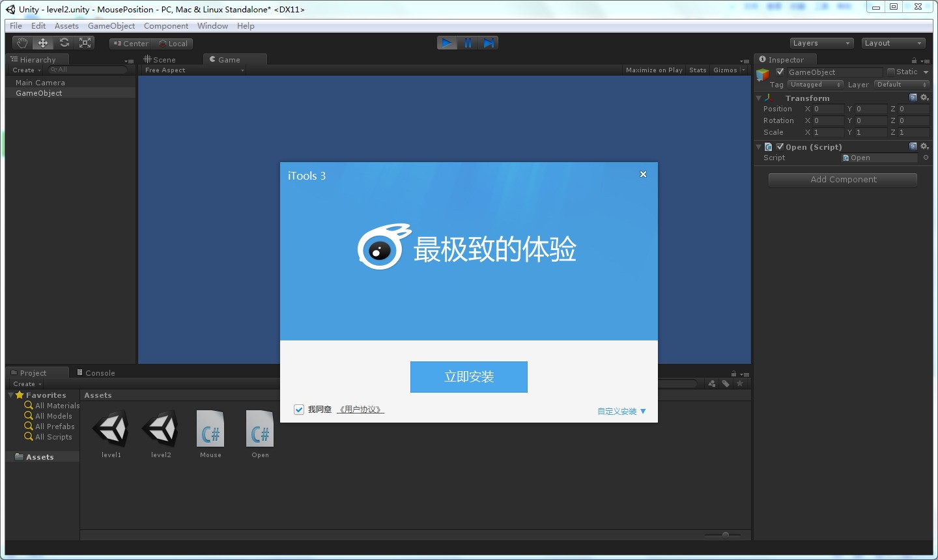Image resolution: width=938 pixels, height=560 pixels.
Task: Check the Static checkbox on GameObject
Action: [x=890, y=72]
